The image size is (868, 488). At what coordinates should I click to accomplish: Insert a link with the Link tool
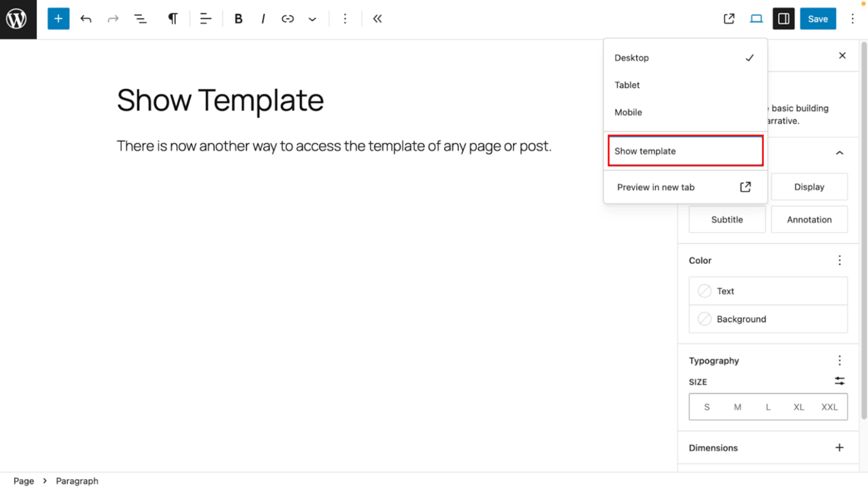pos(287,18)
